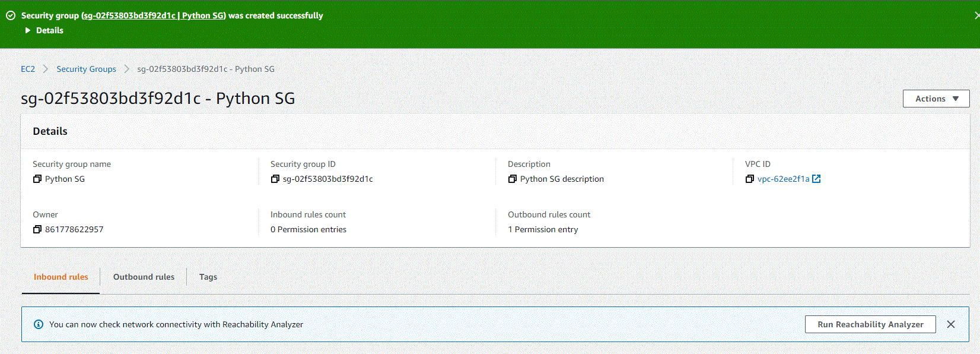This screenshot has width=980, height=354.
Task: Click the external link icon beside the VPC ID
Action: coord(816,179)
